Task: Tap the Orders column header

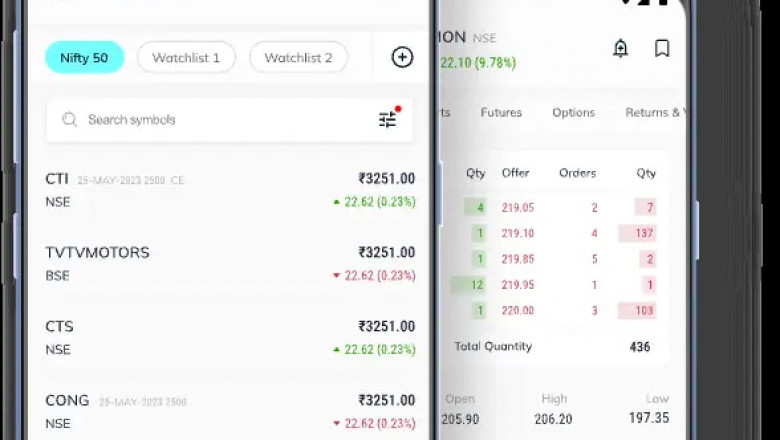Action: 578,173
